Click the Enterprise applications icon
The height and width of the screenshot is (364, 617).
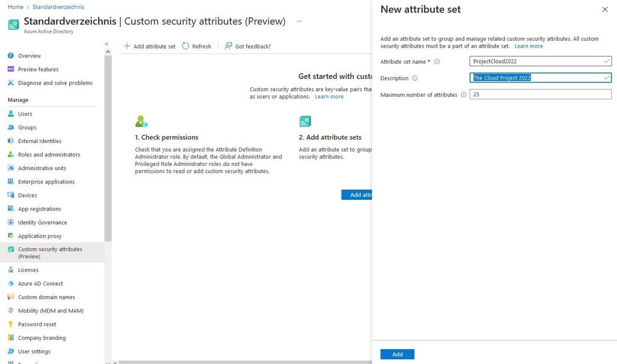pyautogui.click(x=10, y=181)
